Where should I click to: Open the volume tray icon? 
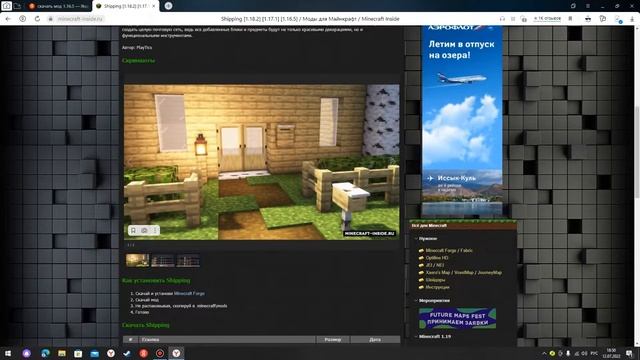[x=584, y=353]
